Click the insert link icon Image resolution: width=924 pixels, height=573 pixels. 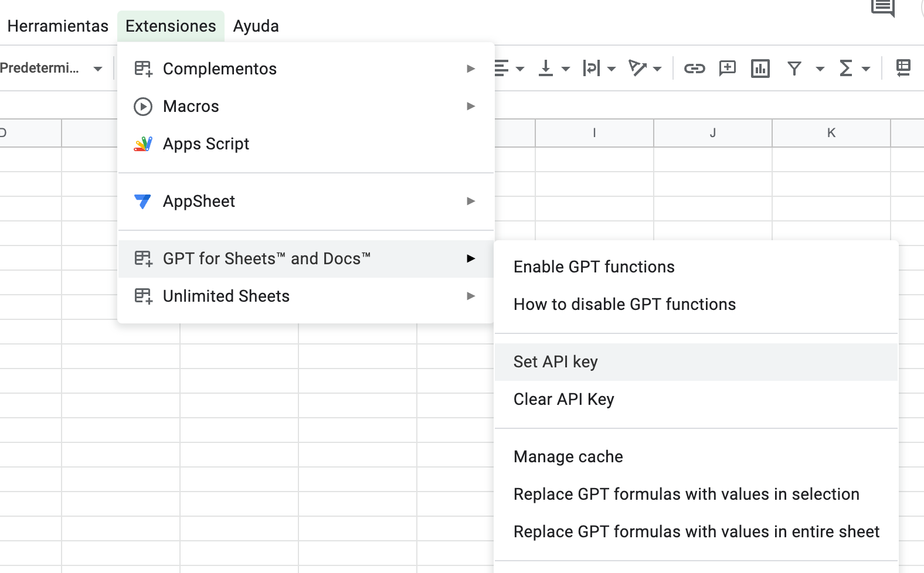(695, 69)
